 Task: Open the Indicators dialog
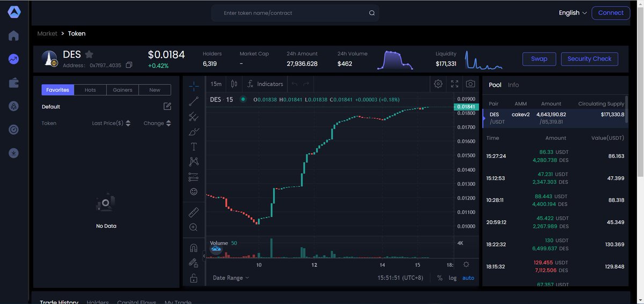[x=265, y=84]
